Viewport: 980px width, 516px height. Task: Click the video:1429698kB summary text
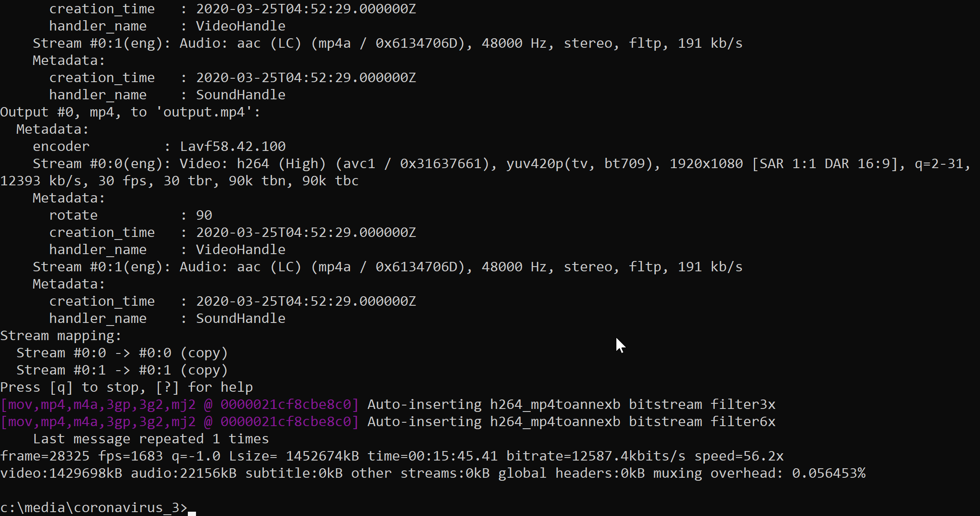(61, 473)
